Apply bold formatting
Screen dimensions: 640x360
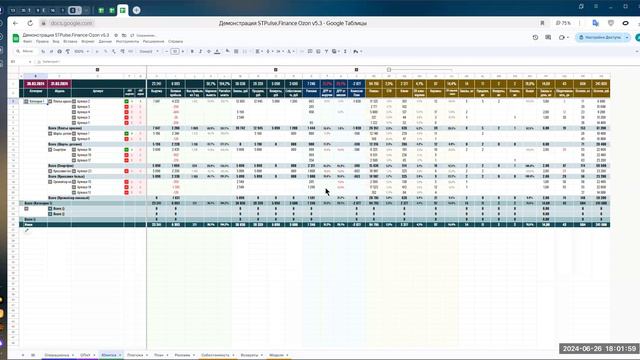(x=192, y=51)
